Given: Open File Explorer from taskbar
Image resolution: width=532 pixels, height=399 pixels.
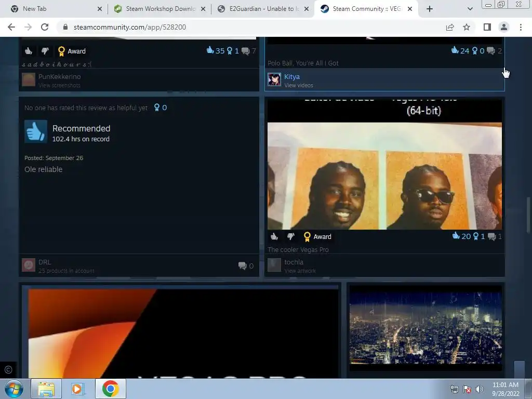Looking at the screenshot, I should (46, 389).
